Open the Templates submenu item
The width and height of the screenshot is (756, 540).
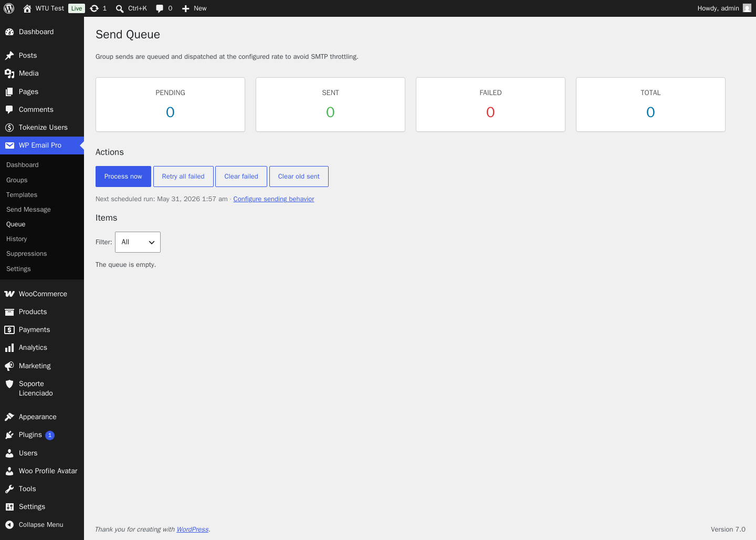point(22,195)
